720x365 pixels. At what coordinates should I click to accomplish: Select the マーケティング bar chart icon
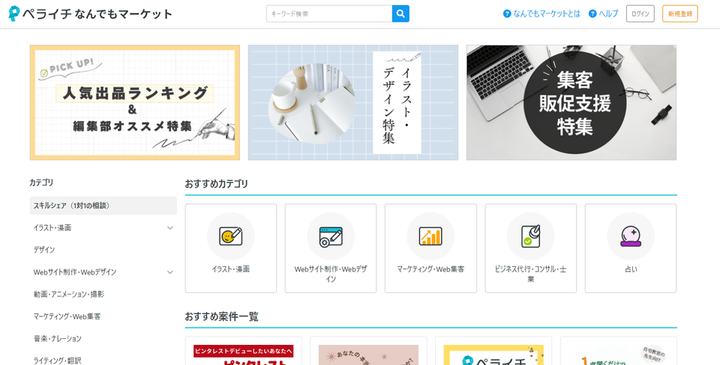(430, 236)
